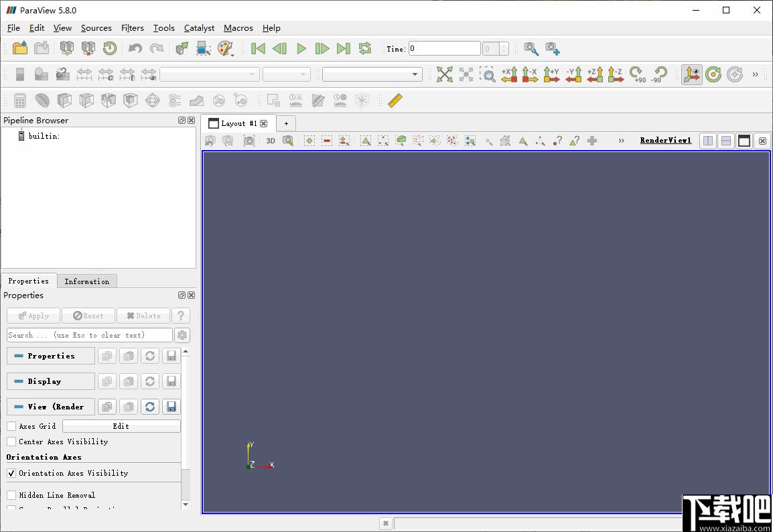
Task: Open the Sources menu
Action: pyautogui.click(x=96, y=28)
